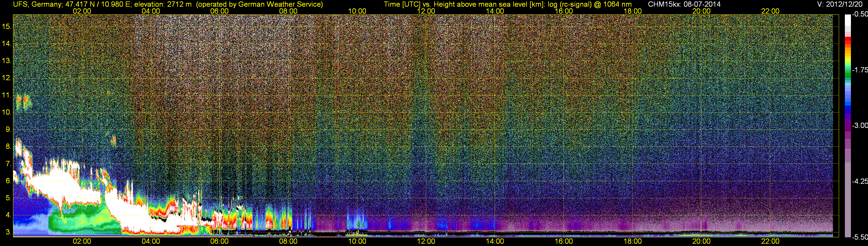Viewport: 868px width, 246px height.
Task: Click the 08:00 label on the lower time axis
Action: pyautogui.click(x=288, y=241)
